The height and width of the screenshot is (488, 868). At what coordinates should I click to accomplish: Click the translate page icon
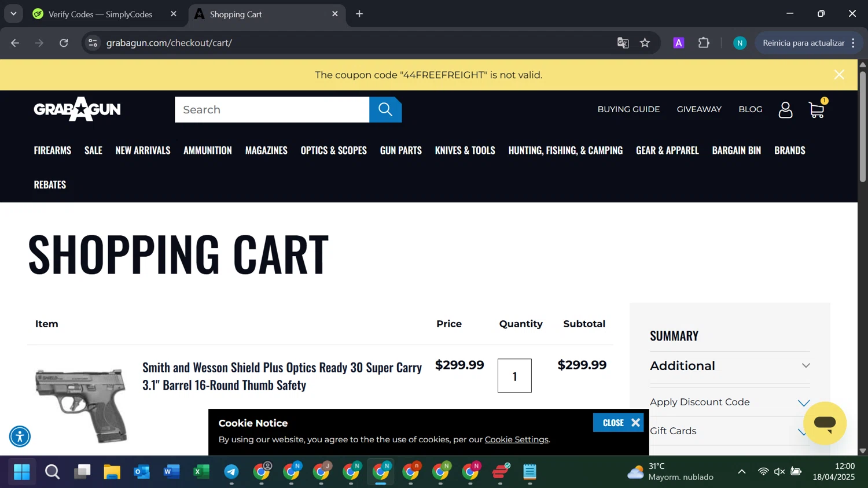click(x=623, y=43)
